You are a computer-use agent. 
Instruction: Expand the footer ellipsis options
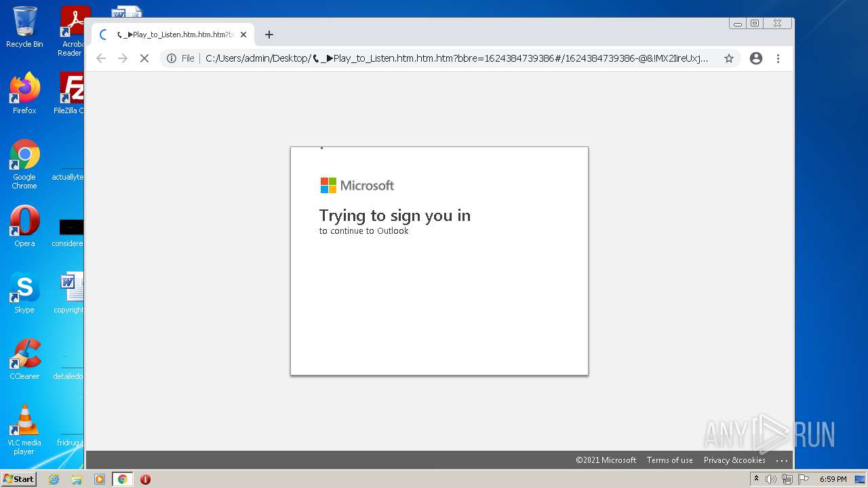tap(782, 460)
